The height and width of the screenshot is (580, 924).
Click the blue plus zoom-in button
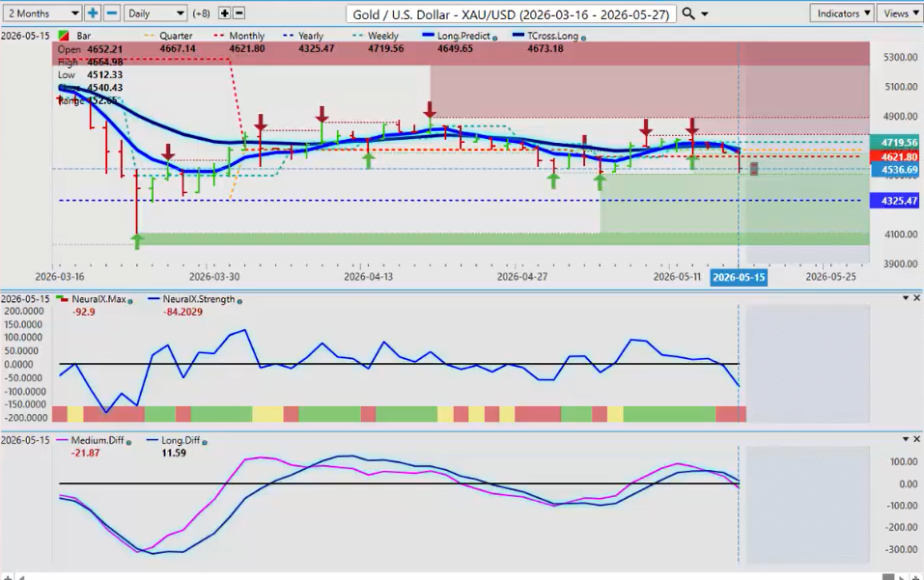point(93,13)
